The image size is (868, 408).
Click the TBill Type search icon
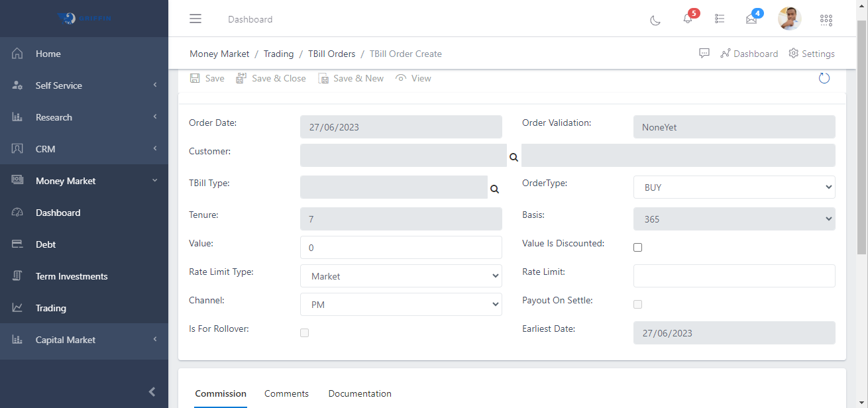pos(494,189)
